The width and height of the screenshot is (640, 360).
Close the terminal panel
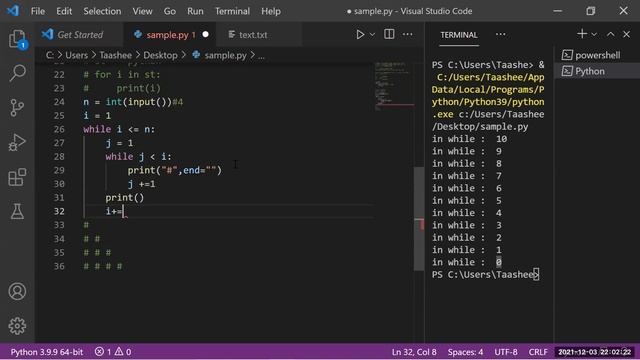pos(627,34)
